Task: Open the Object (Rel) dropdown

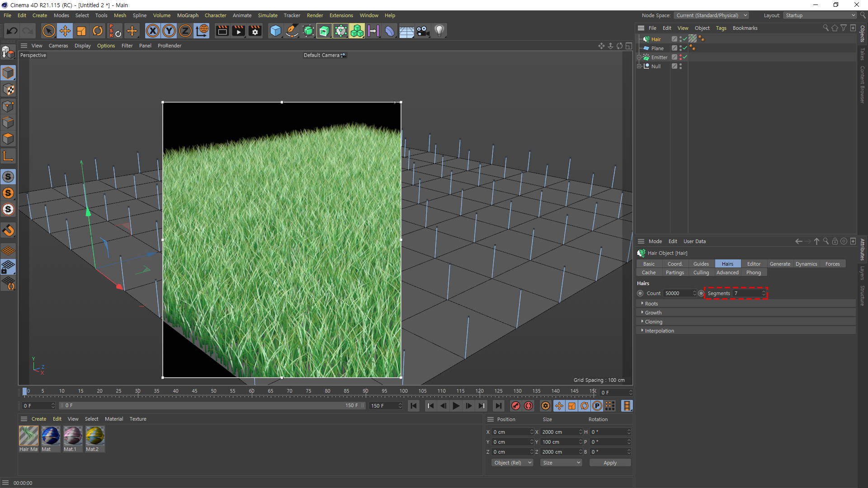Action: [x=512, y=463]
